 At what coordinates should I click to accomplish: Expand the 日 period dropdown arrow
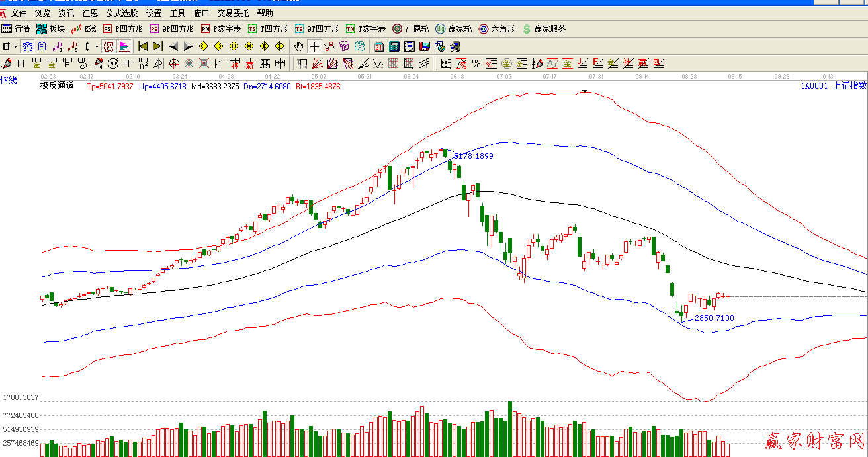point(15,46)
